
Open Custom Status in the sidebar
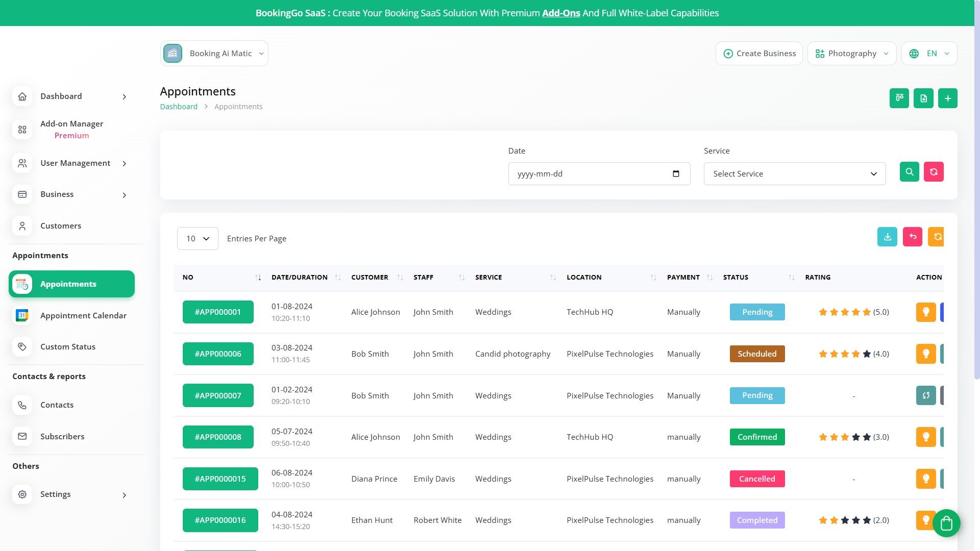click(x=68, y=347)
